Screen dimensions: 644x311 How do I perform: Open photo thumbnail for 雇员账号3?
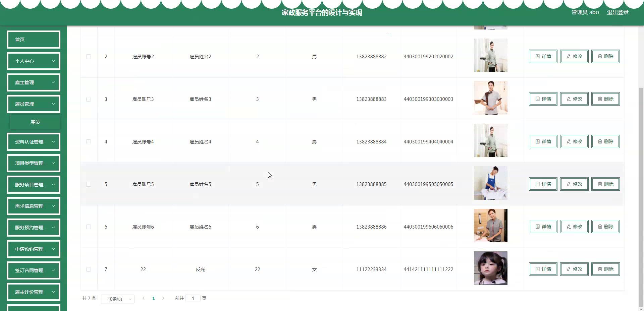[490, 98]
